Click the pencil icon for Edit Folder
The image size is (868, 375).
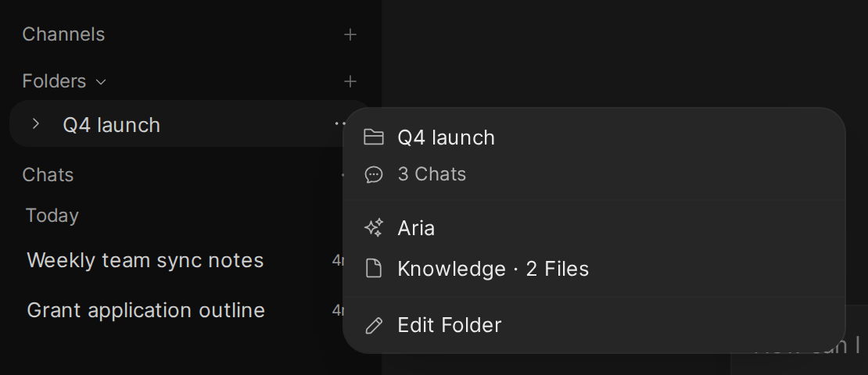pos(374,325)
